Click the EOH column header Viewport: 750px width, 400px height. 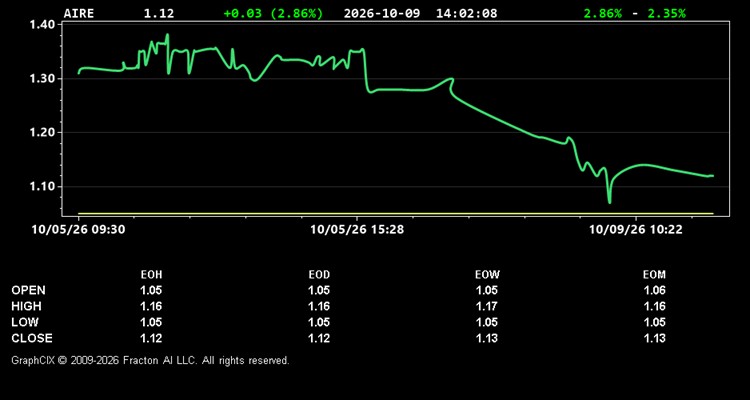(151, 275)
